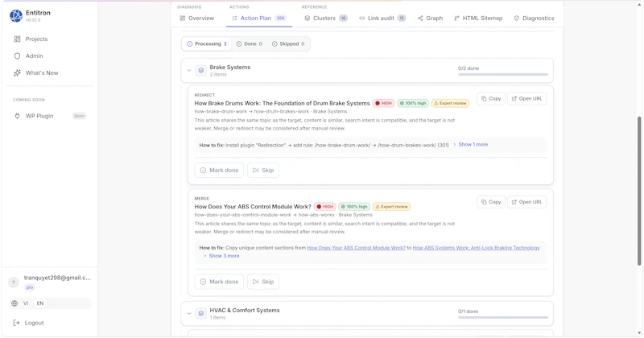
Task: Log out of the account
Action: (29, 323)
